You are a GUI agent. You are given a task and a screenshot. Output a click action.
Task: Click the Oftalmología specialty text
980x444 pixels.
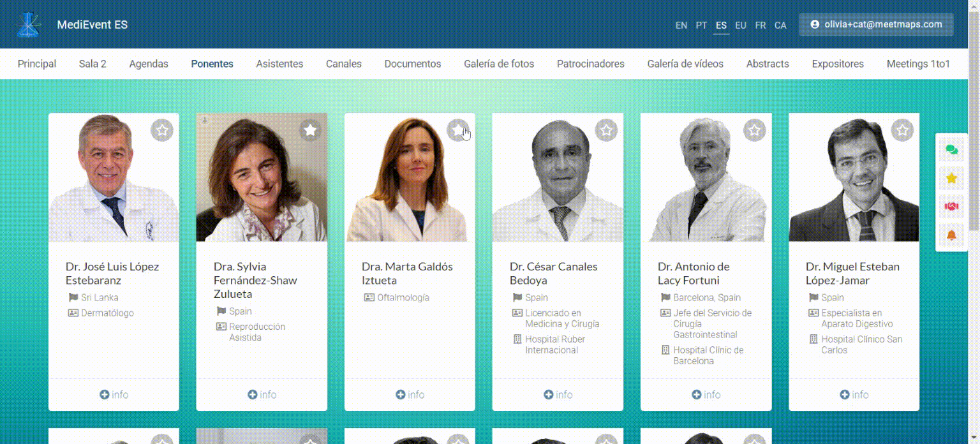pyautogui.click(x=403, y=298)
